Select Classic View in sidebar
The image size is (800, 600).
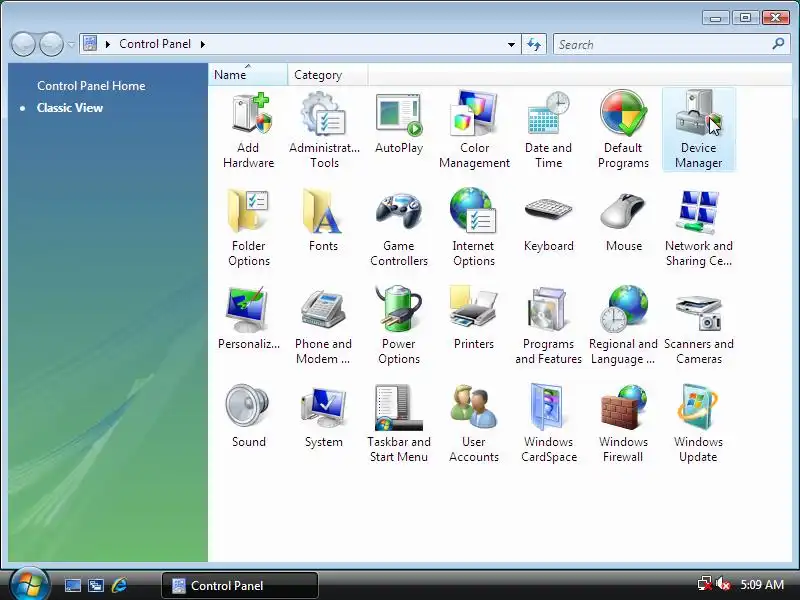pos(70,108)
